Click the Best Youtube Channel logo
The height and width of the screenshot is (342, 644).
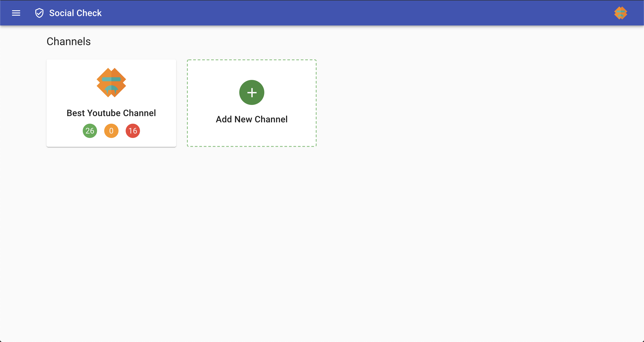tap(111, 83)
